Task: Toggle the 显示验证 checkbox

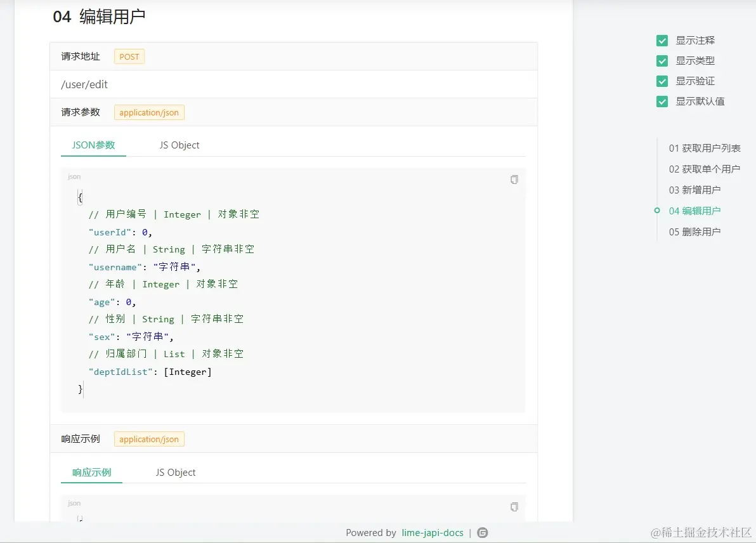Action: pyautogui.click(x=662, y=81)
